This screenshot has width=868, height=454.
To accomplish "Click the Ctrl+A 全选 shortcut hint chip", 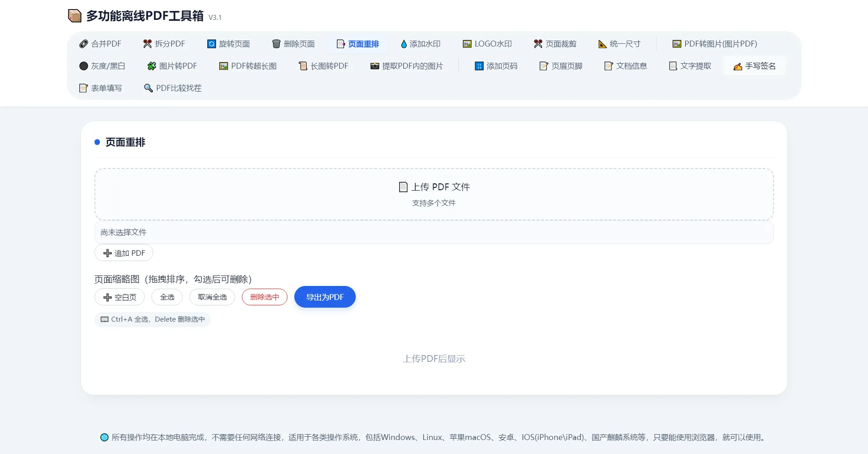I will [153, 319].
